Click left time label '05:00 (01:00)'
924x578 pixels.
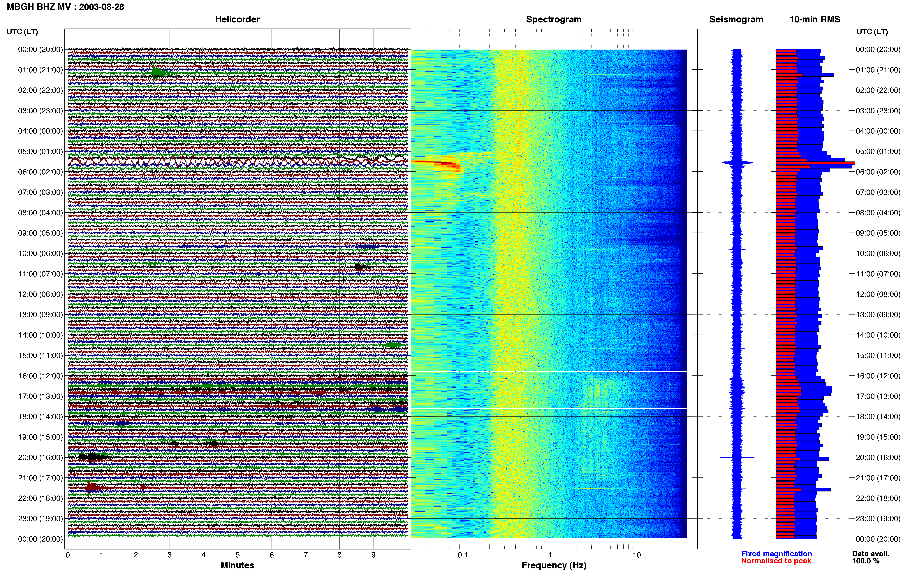[40, 151]
